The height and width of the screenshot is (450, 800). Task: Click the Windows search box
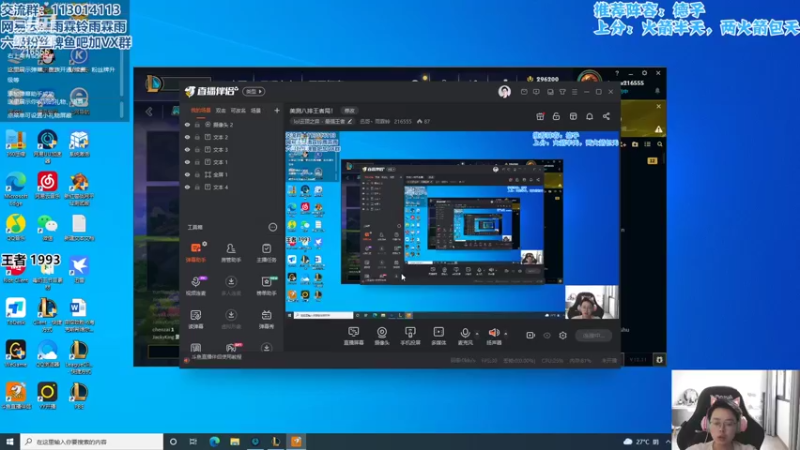92,441
